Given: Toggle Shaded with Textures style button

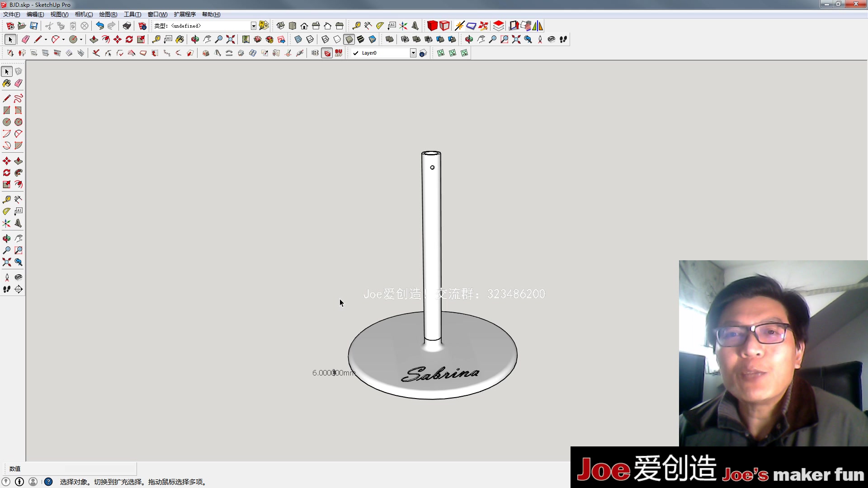Looking at the screenshot, I should coord(361,39).
